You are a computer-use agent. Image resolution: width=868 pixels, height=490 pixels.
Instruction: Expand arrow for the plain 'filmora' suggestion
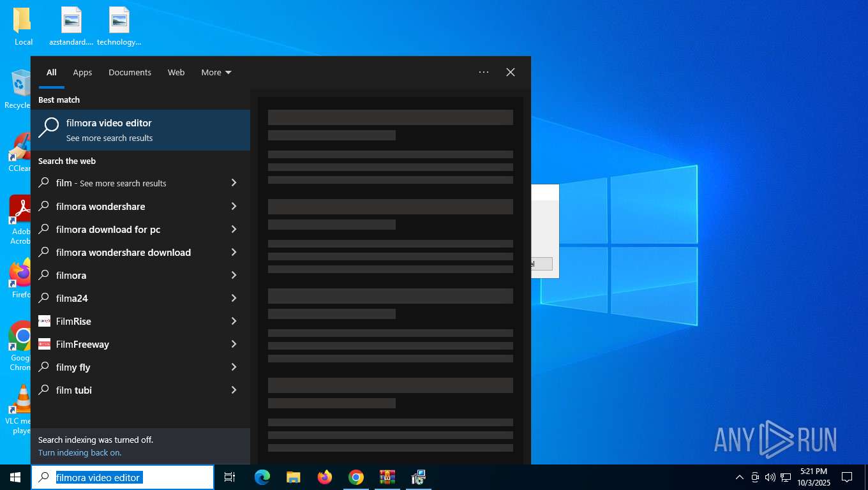point(234,275)
